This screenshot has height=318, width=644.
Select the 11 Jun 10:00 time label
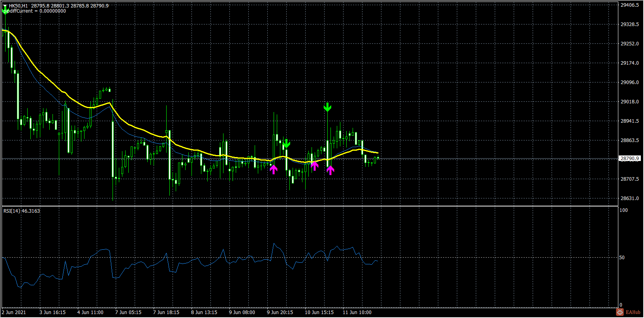tap(357, 312)
